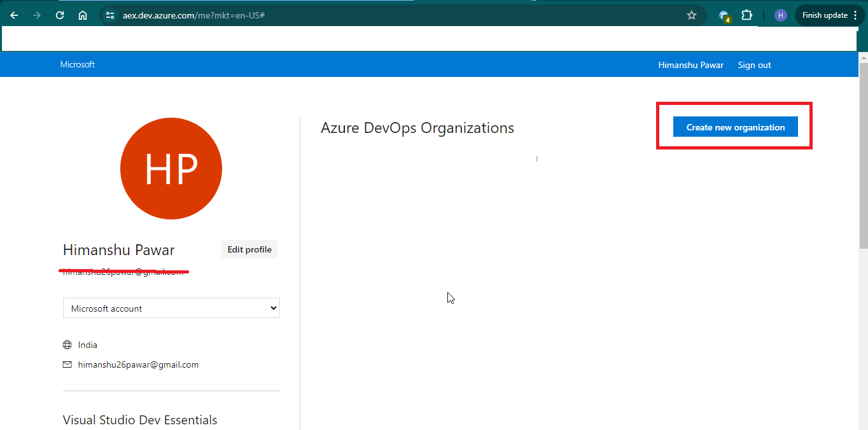
Task: Reload the current page
Action: 59,15
